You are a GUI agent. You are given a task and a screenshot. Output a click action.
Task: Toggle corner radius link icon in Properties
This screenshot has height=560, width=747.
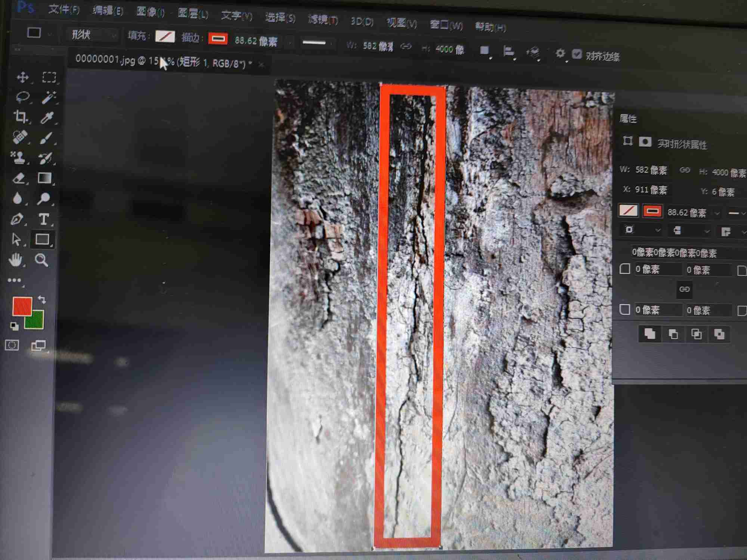click(x=684, y=289)
